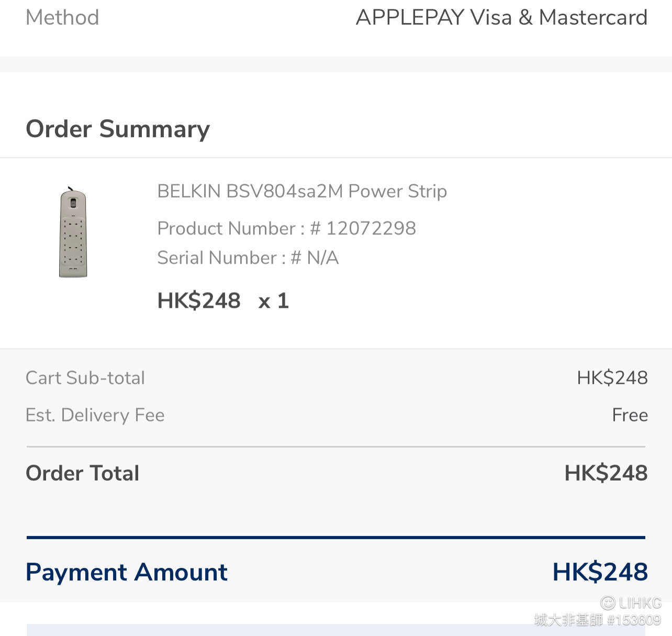Tap the Payment Amount label
The image size is (672, 636).
(127, 572)
